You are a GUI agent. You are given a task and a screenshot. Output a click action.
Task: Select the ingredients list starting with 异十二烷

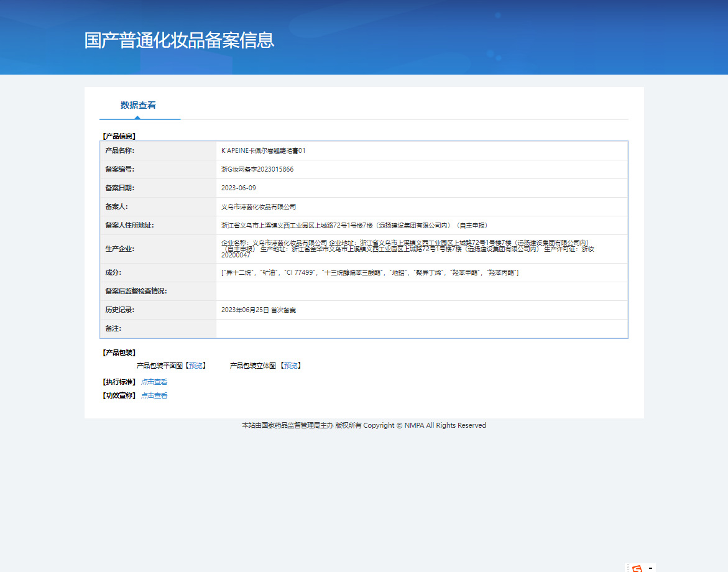[369, 272]
